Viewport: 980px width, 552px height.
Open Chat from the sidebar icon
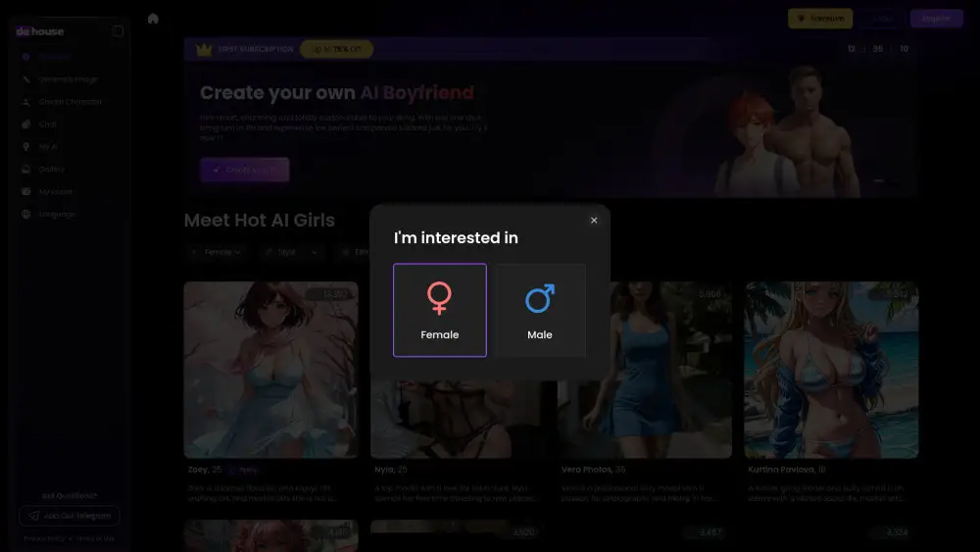(26, 125)
